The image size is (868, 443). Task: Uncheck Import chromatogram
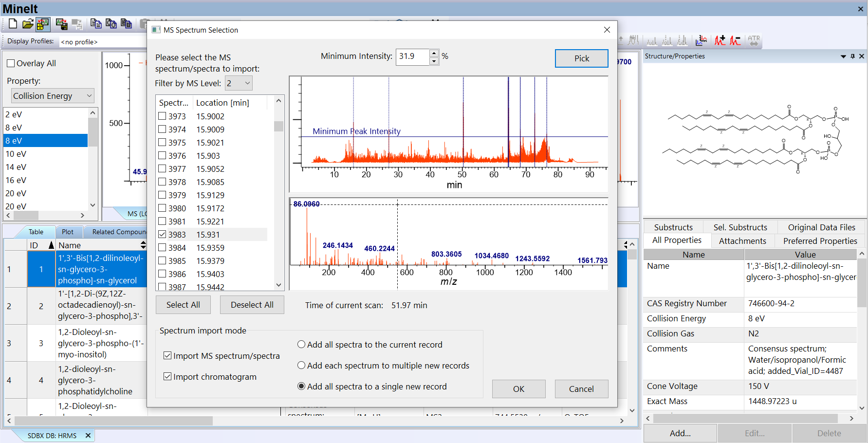pos(167,377)
